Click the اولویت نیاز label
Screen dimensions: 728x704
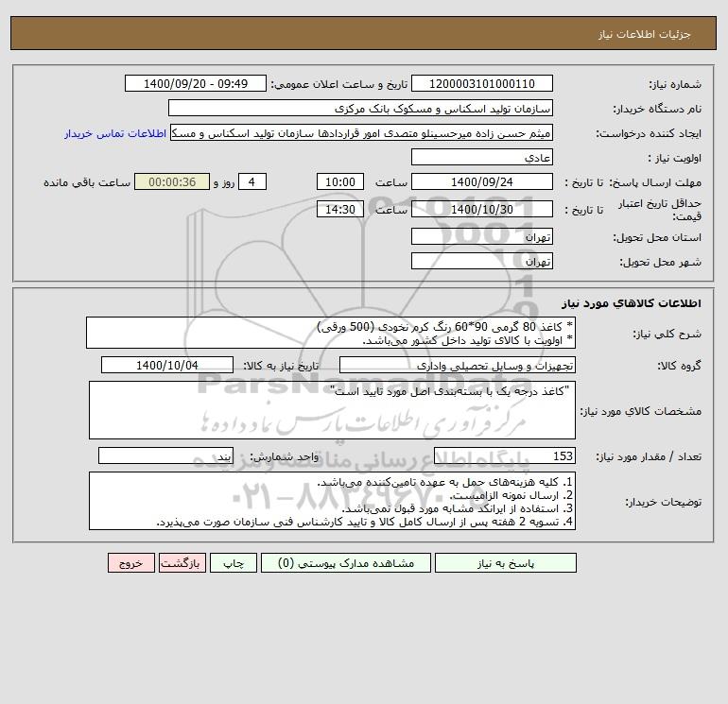click(x=675, y=158)
